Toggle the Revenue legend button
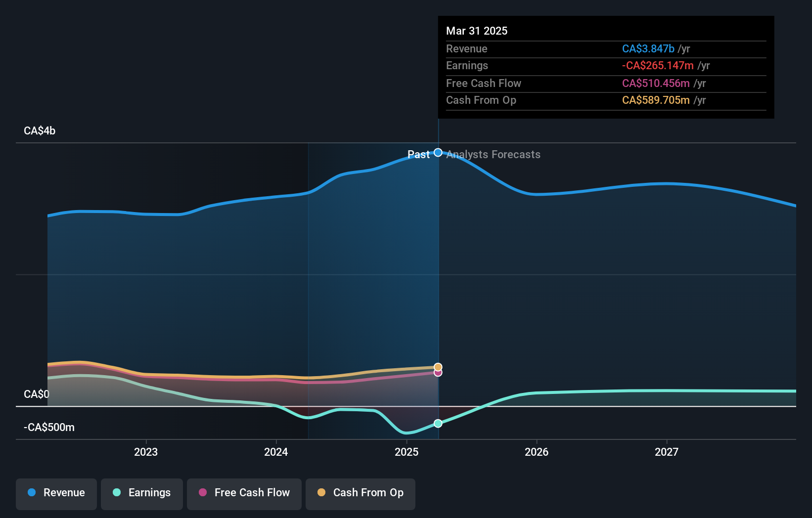The width and height of the screenshot is (812, 518). click(56, 494)
